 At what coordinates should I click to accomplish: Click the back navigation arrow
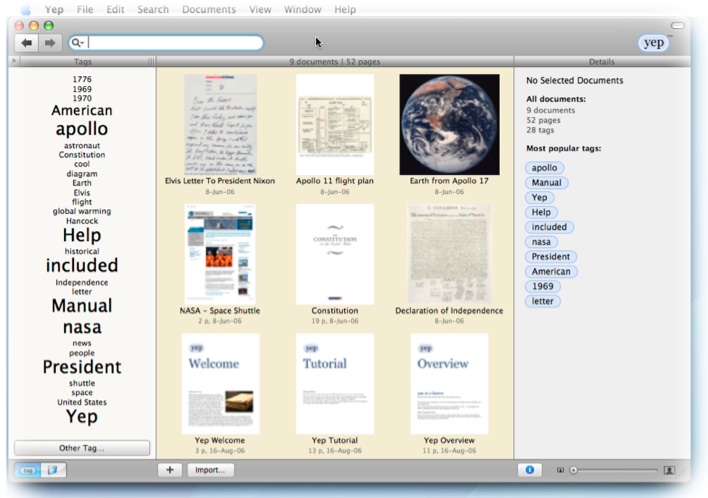pyautogui.click(x=27, y=43)
